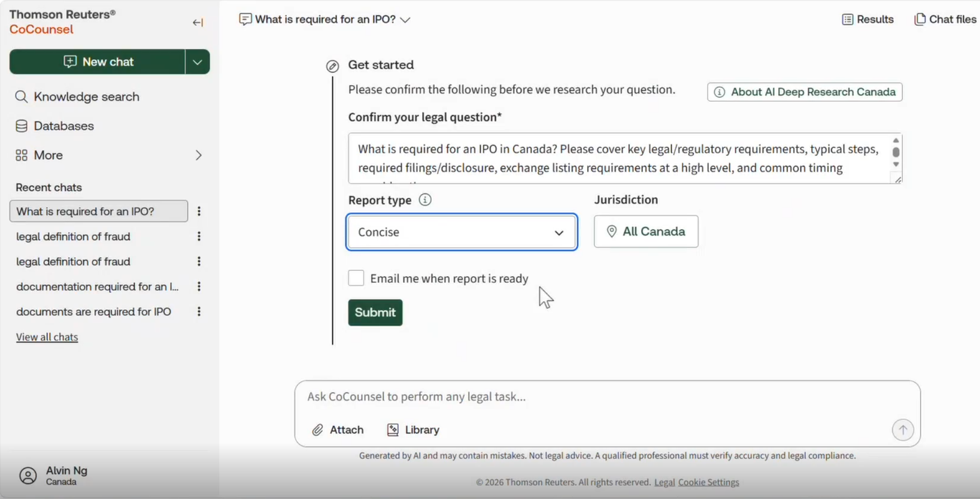Click the legal question textbox scrollbar
Viewport: 980px width, 499px height.
coord(896,152)
